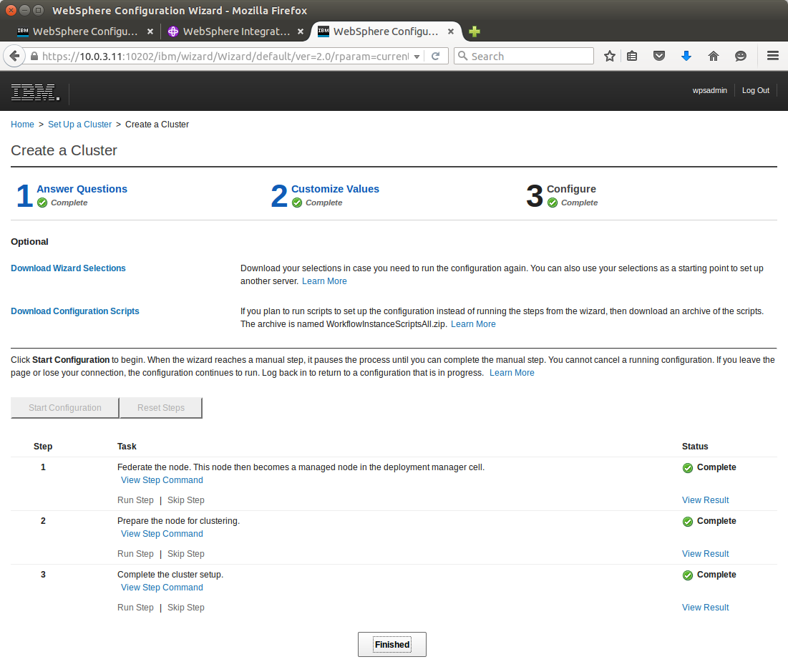This screenshot has height=672, width=788.
Task: Click Download Wizard Selections link
Action: (68, 268)
